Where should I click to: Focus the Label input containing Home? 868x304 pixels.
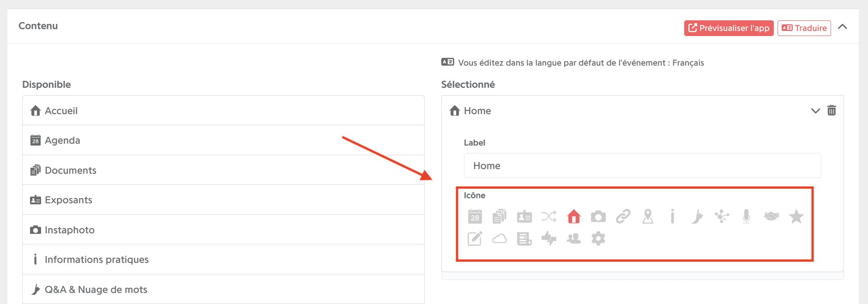(642, 165)
